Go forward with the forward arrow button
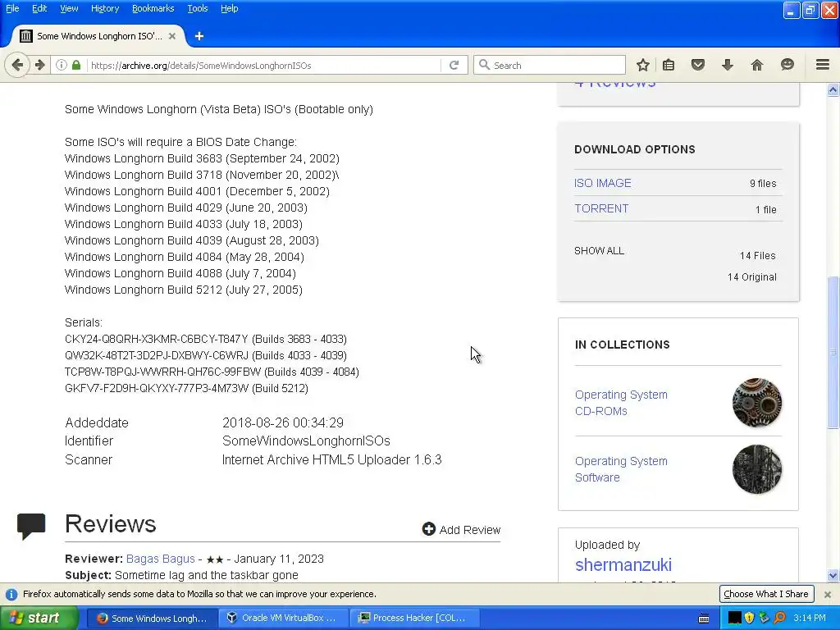Image resolution: width=840 pixels, height=630 pixels. tap(40, 66)
